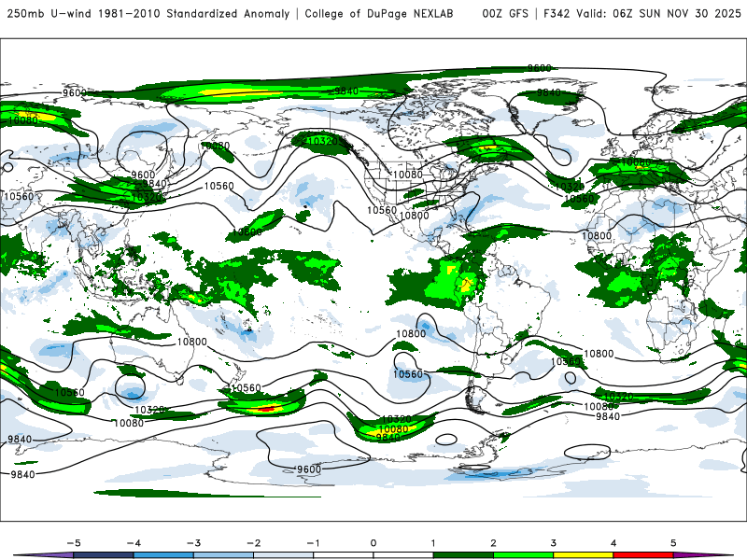
Task: Click the "College of DuPage NEXLAB" text
Action: (379, 13)
